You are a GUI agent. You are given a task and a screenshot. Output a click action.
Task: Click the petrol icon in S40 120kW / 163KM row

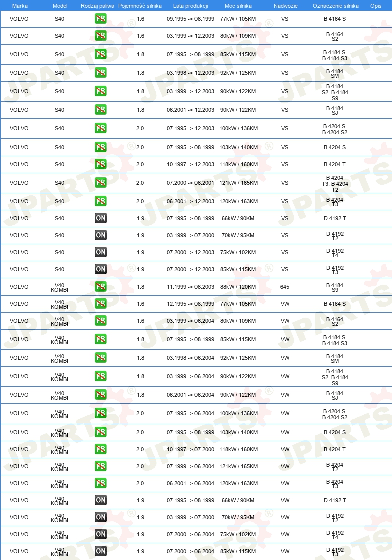(101, 201)
